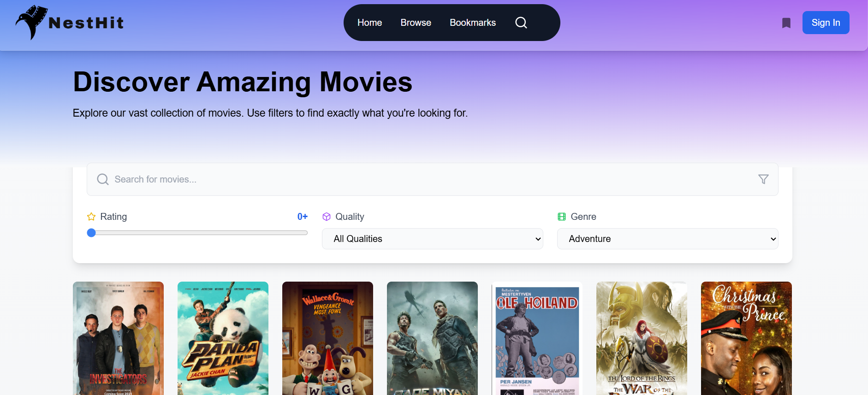Click the film icon next to Genre

coord(562,217)
